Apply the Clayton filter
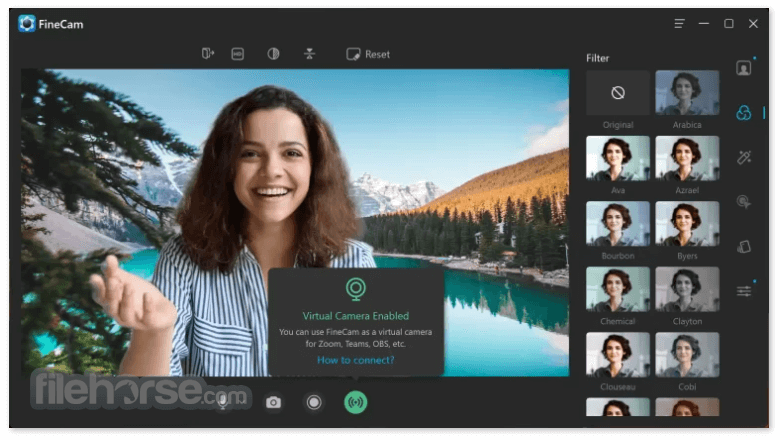Screen dimensions: 780x440 pos(687,289)
